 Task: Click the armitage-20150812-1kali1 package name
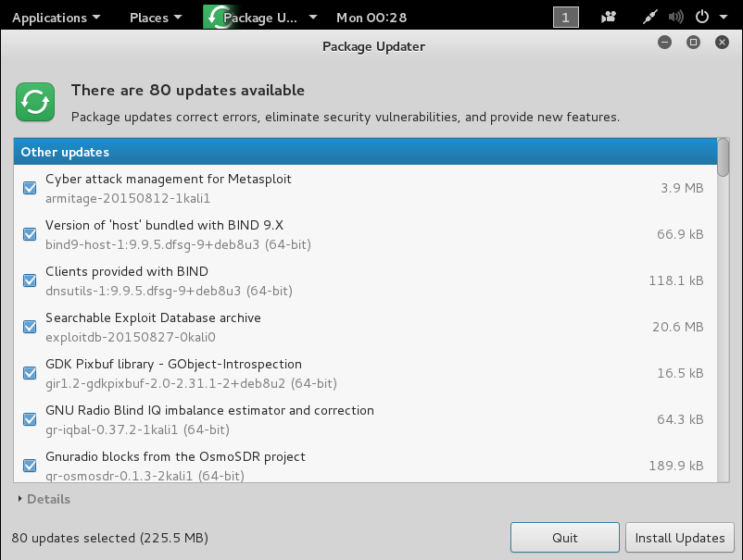[128, 198]
